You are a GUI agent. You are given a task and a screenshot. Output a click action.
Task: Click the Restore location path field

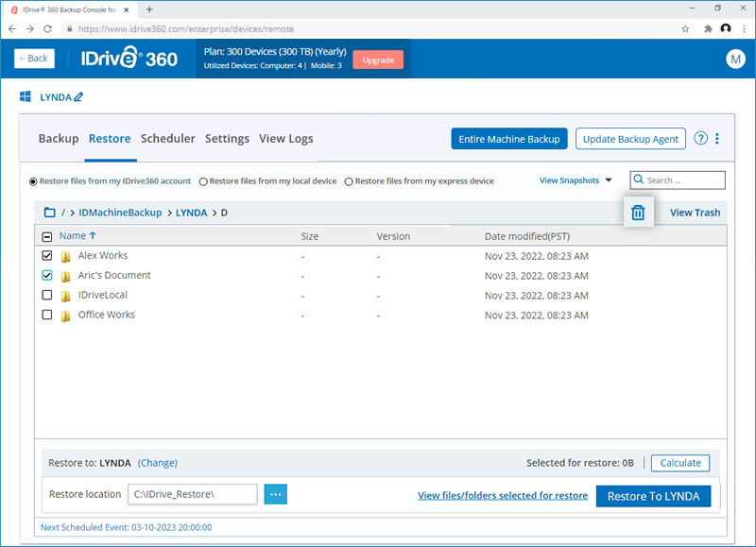193,494
